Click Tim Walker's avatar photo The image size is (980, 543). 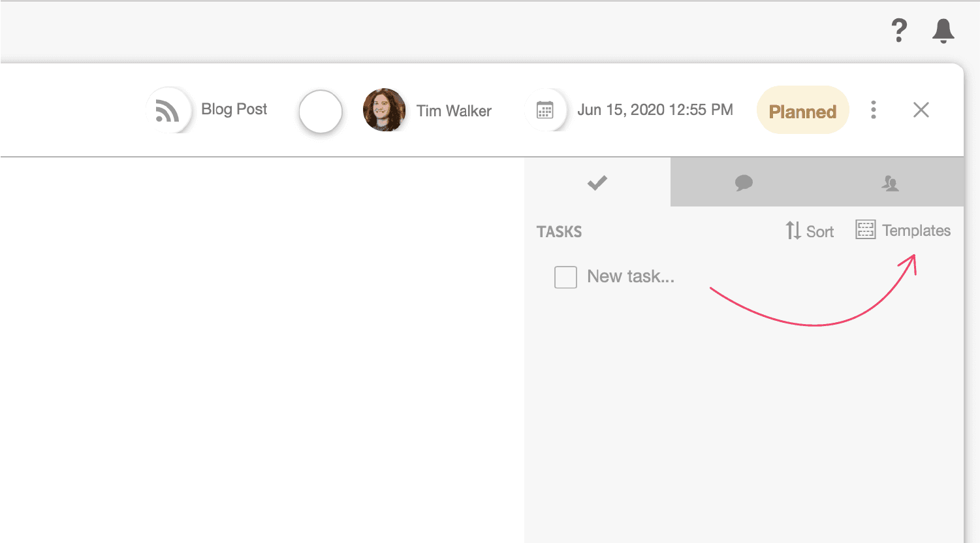pos(384,110)
